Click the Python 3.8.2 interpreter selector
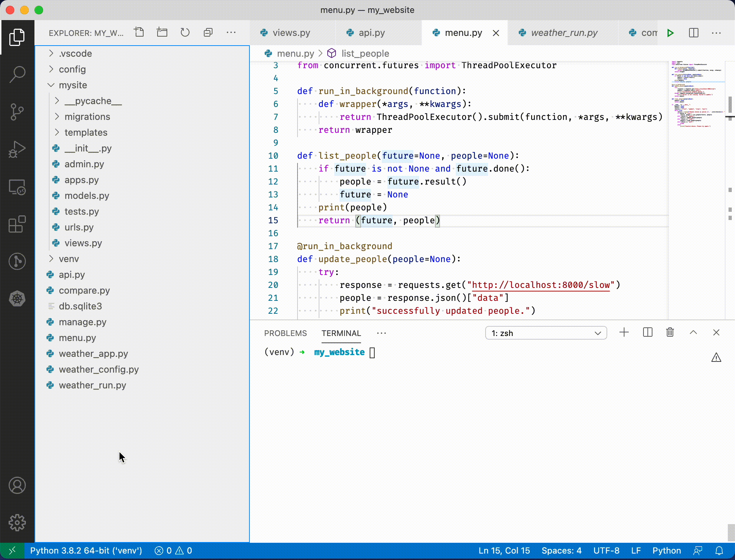The image size is (735, 560). click(86, 551)
